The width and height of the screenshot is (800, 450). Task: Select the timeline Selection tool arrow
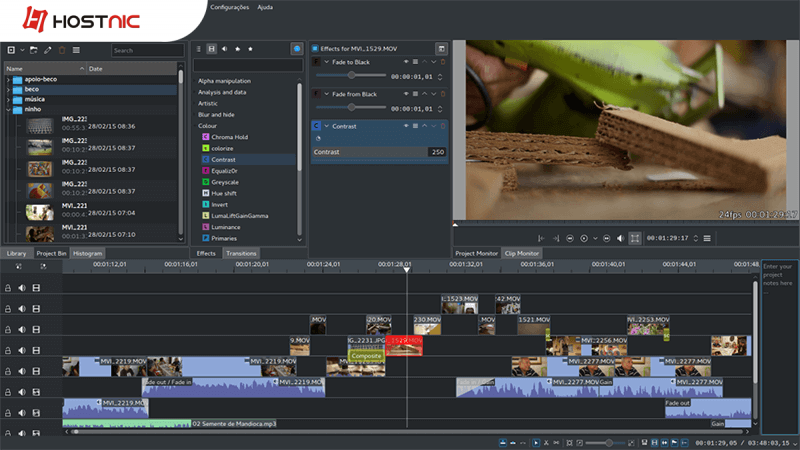pyautogui.click(x=536, y=443)
